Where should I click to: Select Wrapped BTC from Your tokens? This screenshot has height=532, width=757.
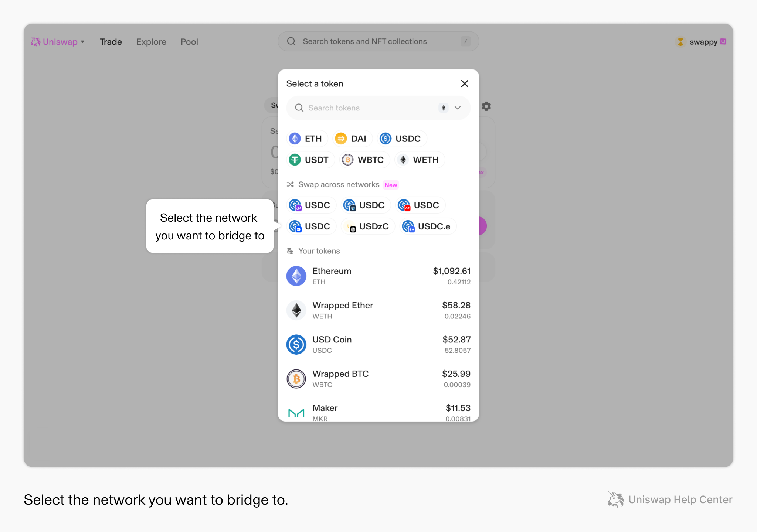point(378,379)
